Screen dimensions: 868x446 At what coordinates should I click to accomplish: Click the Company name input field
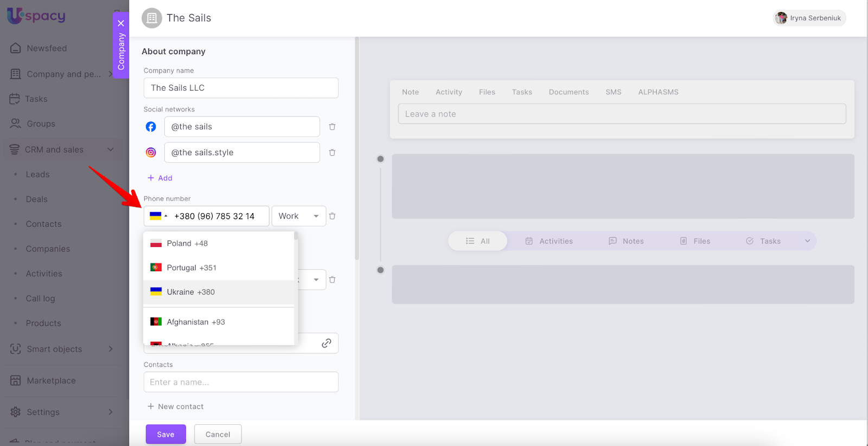(241, 88)
